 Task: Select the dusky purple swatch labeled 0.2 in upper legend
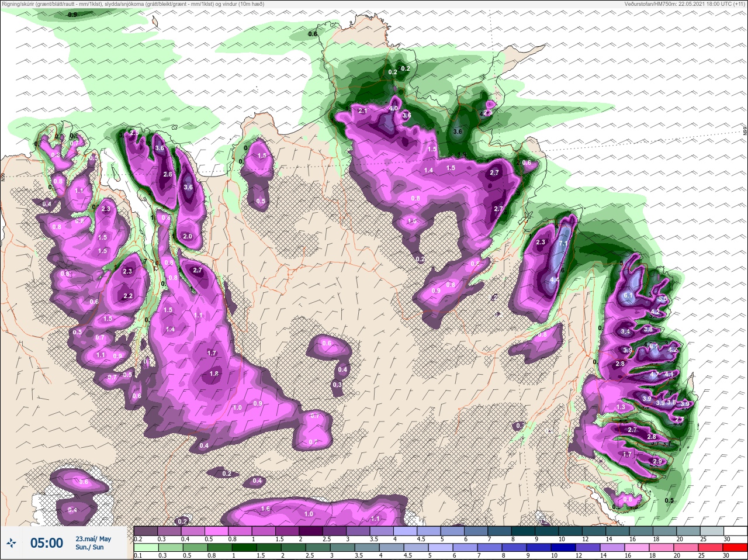pyautogui.click(x=146, y=531)
